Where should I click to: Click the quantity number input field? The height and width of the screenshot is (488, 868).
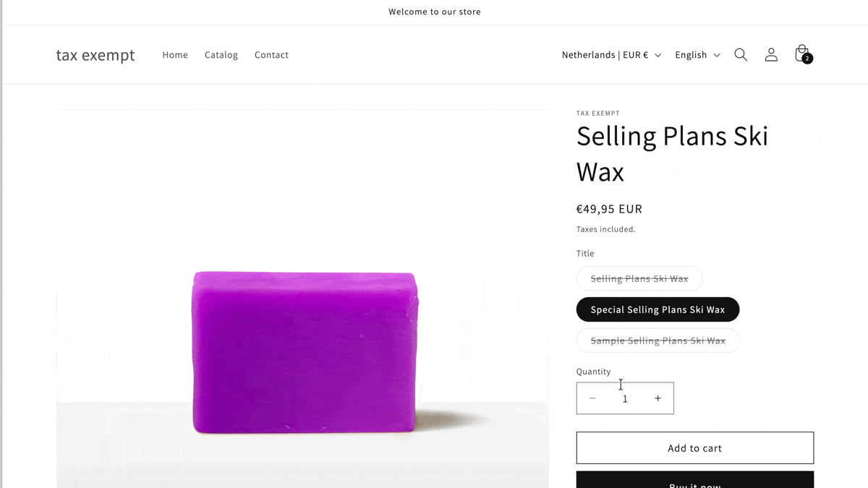(x=625, y=398)
